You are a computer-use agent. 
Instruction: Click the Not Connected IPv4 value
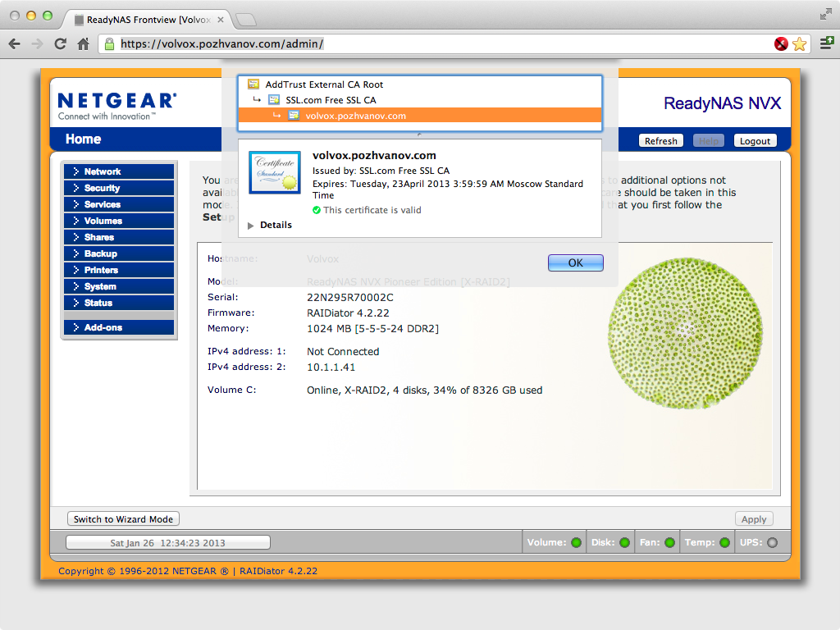(x=343, y=352)
